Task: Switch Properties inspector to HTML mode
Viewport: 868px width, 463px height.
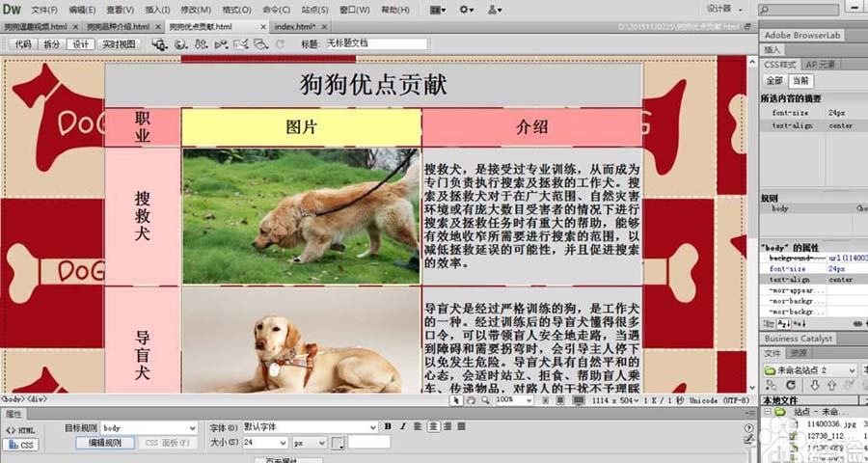Action: [x=20, y=430]
